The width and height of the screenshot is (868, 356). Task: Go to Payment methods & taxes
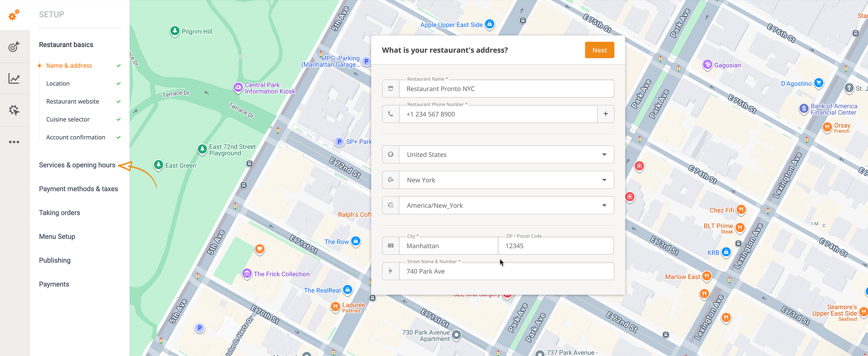pyautogui.click(x=78, y=189)
